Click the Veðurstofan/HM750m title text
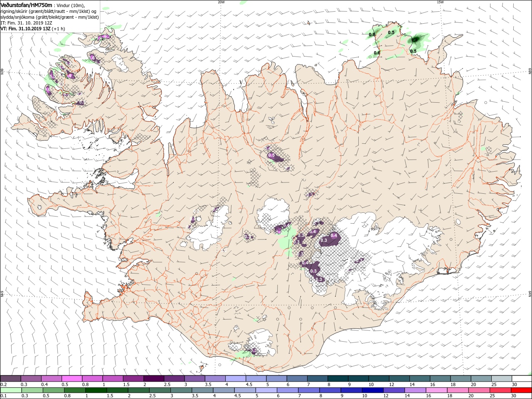 pos(26,5)
